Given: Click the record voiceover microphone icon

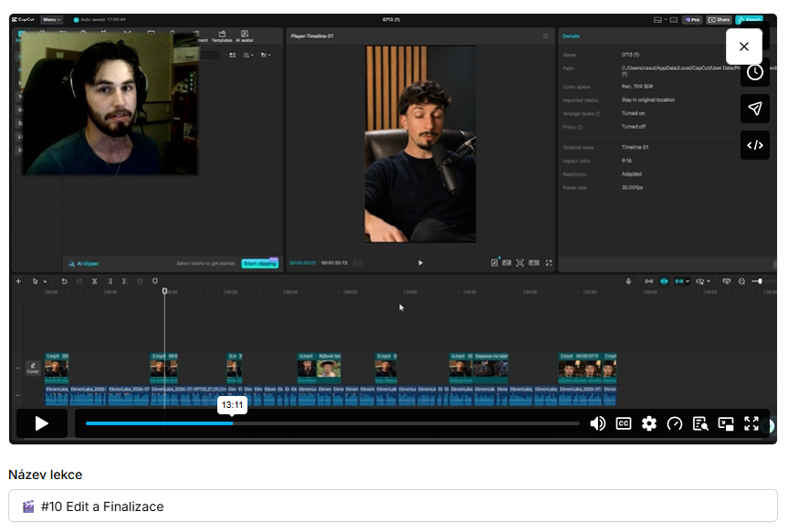Looking at the screenshot, I should click(x=628, y=281).
